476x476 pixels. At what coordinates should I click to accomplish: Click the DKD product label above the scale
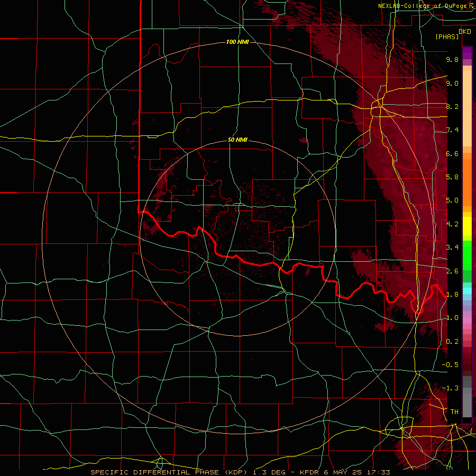pyautogui.click(x=464, y=32)
